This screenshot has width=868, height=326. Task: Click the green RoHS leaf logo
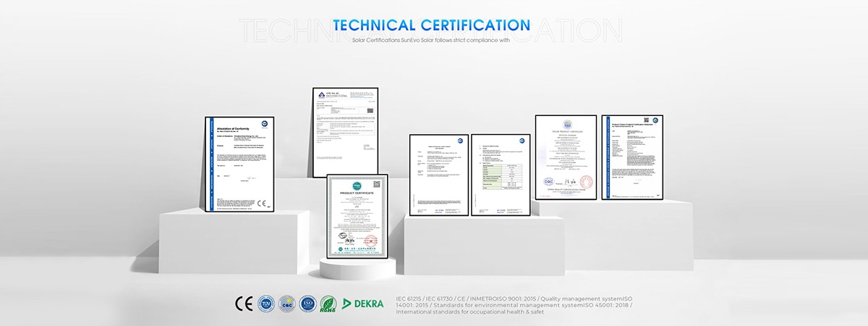point(328,303)
